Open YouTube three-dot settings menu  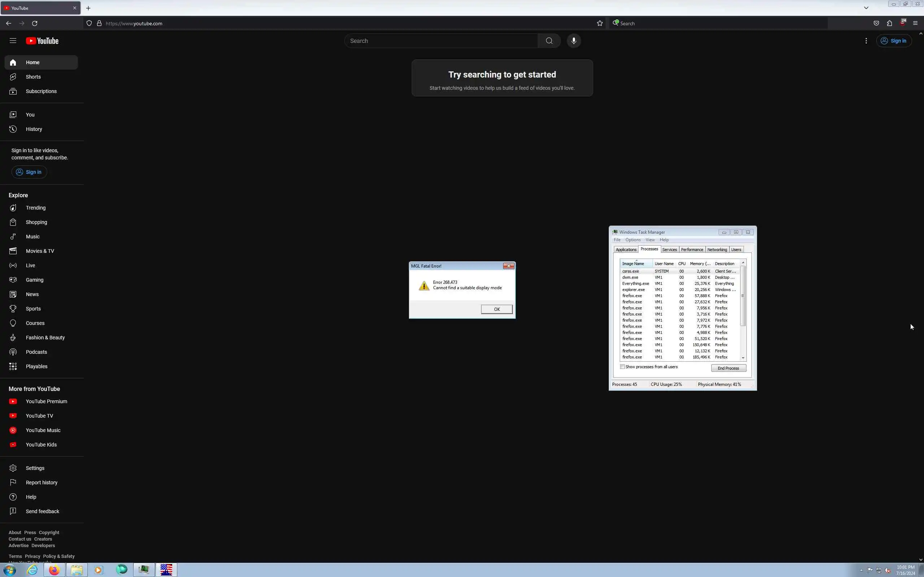[866, 41]
